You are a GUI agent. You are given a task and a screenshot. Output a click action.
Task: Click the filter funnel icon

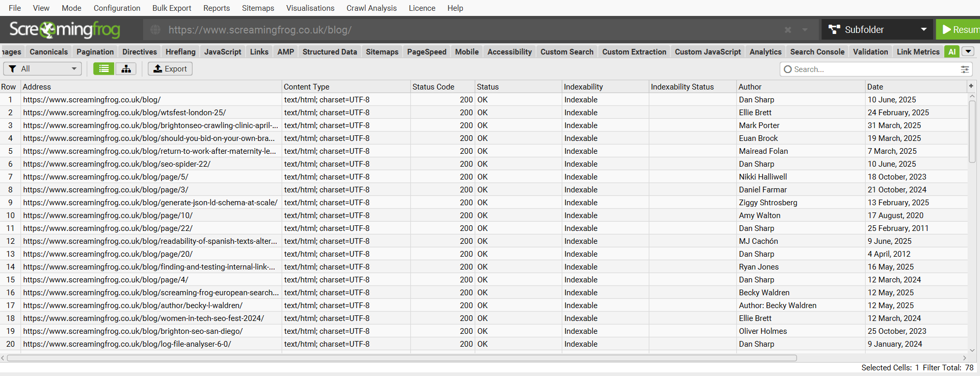pos(13,69)
